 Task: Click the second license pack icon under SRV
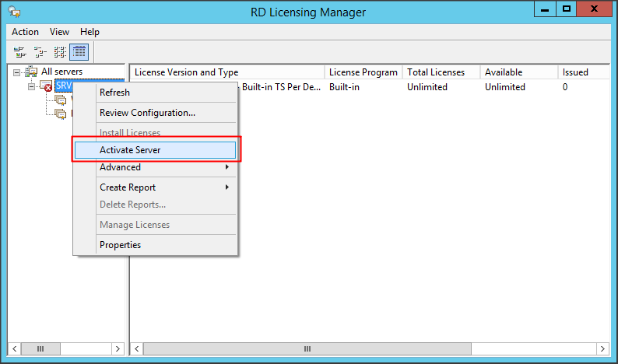61,114
